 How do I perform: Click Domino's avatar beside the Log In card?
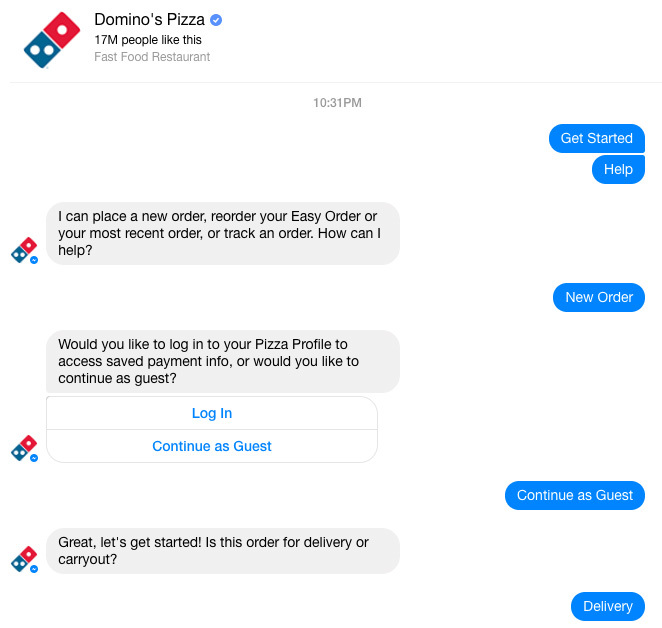[x=25, y=448]
